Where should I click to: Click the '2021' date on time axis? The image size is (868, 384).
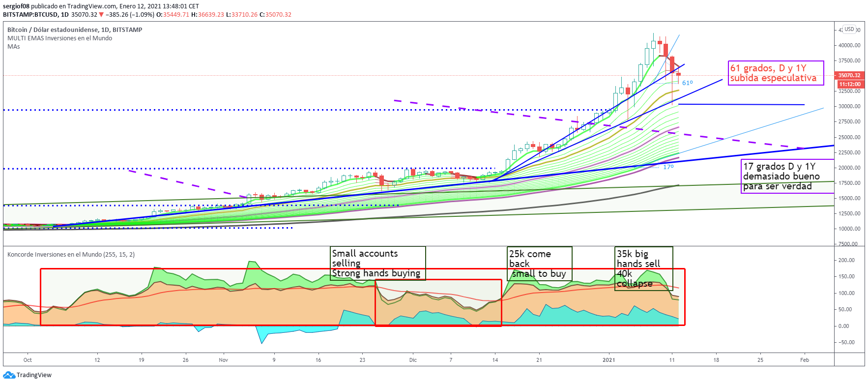(x=609, y=360)
